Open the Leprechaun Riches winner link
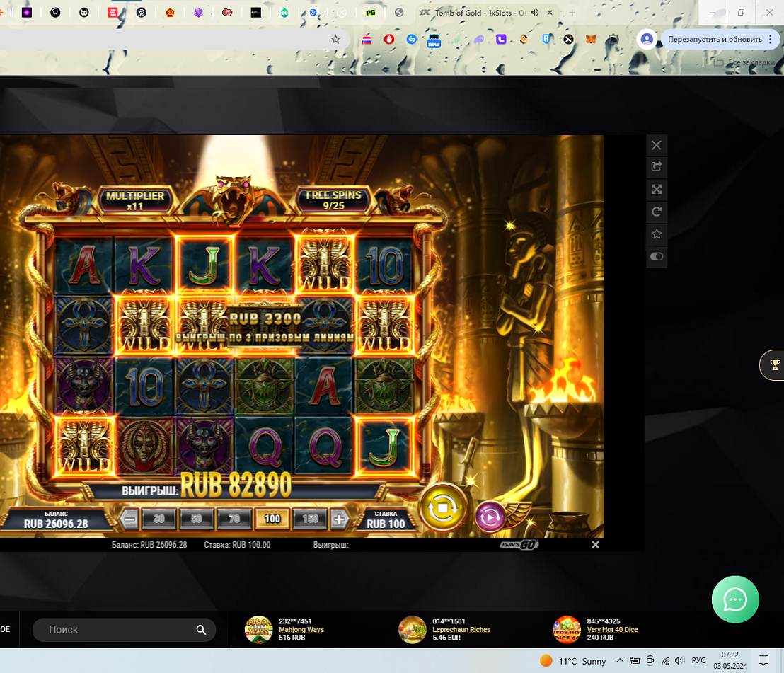784x673 pixels. [x=461, y=630]
